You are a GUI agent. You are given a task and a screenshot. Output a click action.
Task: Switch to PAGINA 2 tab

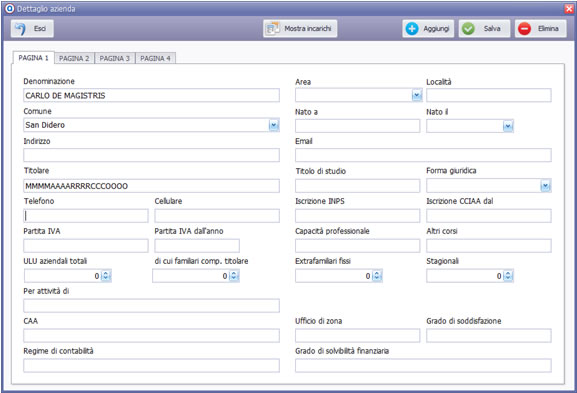(74, 58)
